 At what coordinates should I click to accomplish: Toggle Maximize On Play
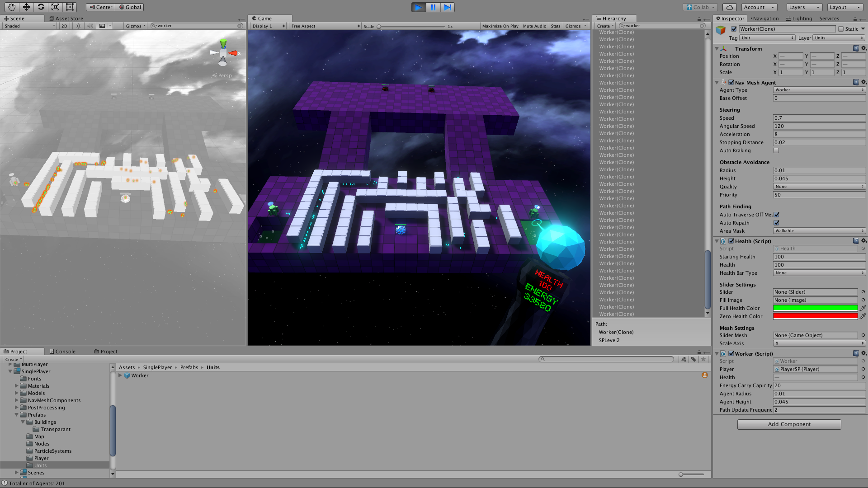click(500, 26)
